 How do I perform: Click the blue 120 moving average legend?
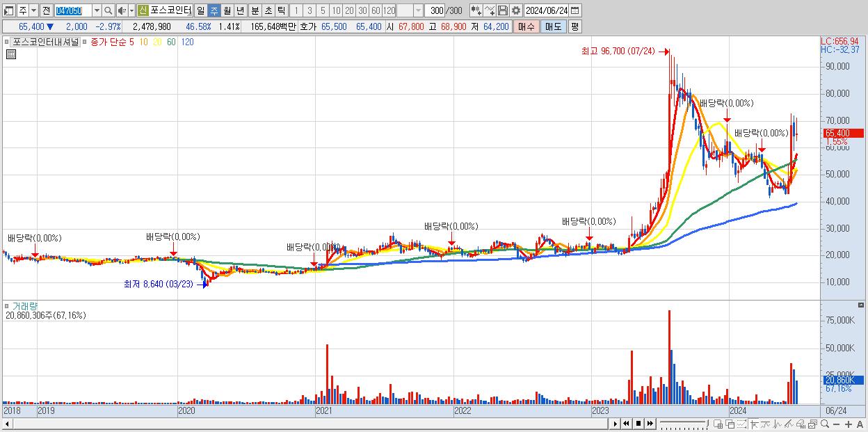coord(187,42)
